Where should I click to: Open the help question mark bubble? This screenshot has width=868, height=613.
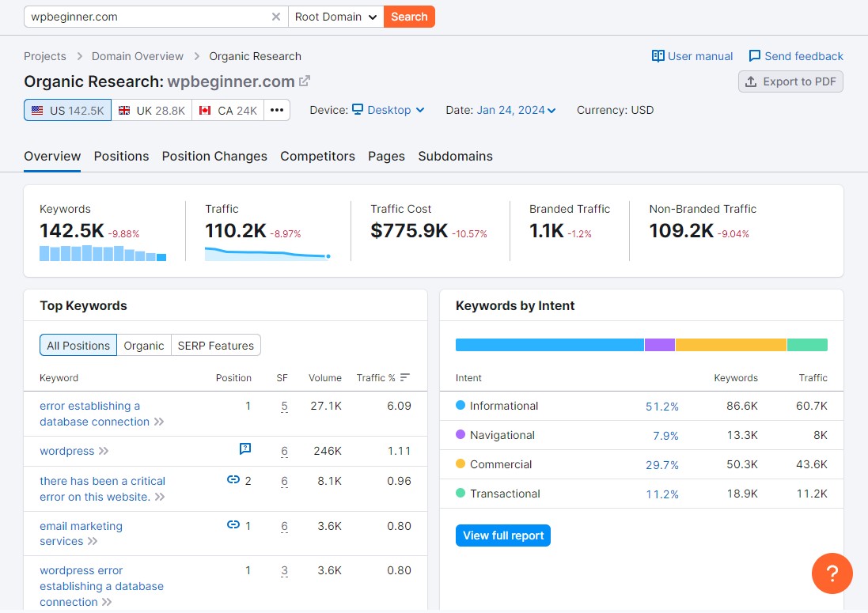tap(832, 573)
